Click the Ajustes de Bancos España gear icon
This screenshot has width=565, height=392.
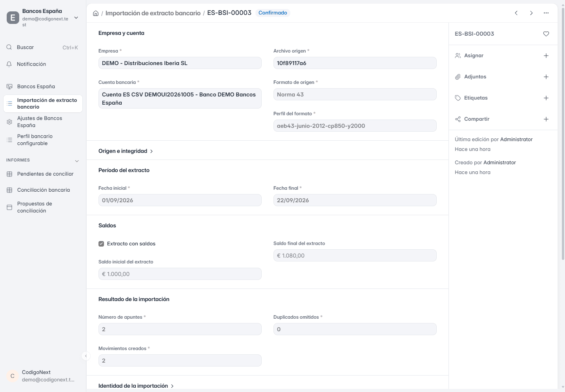[9, 122]
